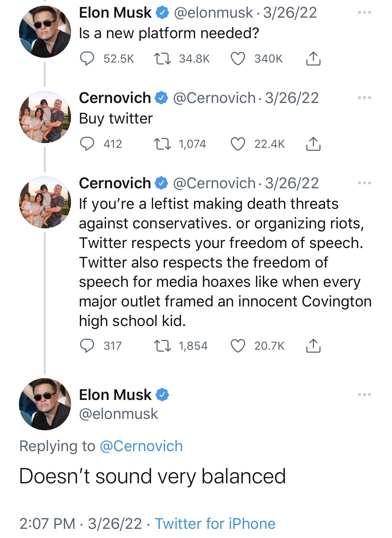The width and height of the screenshot is (392, 538).
Task: View Elon Musk's avatar on the first tweet
Action: point(45,32)
